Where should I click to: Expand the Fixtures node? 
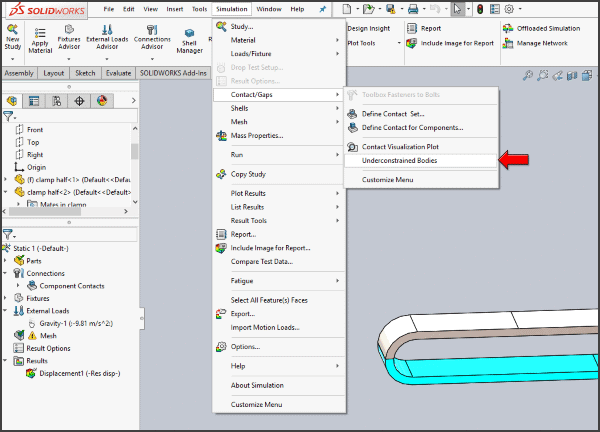[5, 298]
